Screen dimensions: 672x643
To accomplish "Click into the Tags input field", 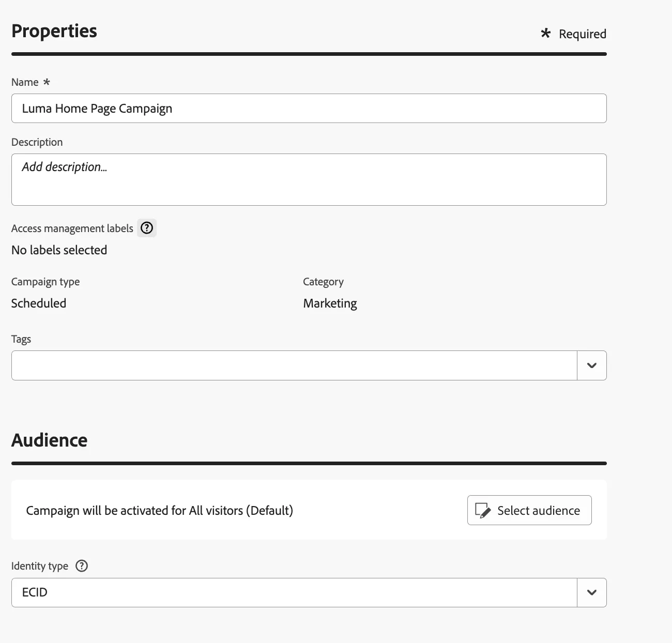I will point(294,365).
